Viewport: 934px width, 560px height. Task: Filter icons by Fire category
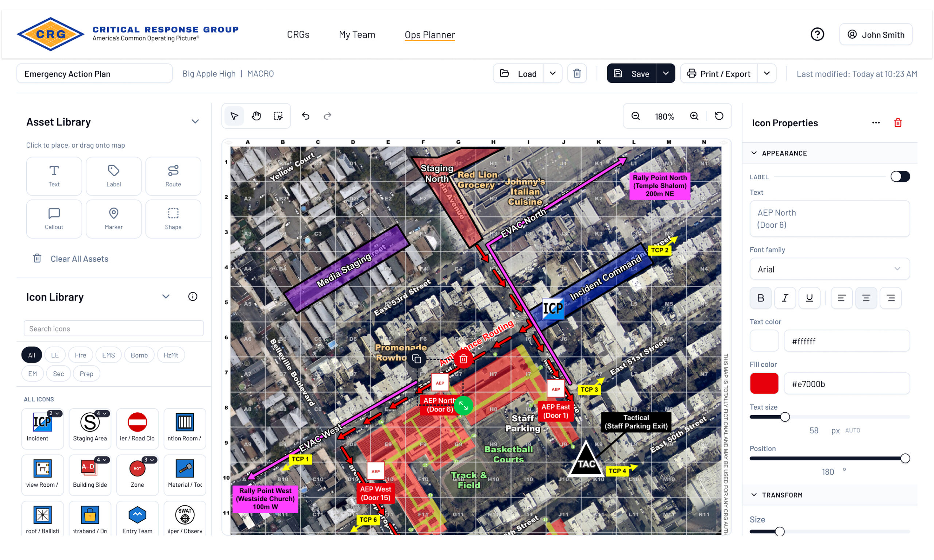point(80,355)
